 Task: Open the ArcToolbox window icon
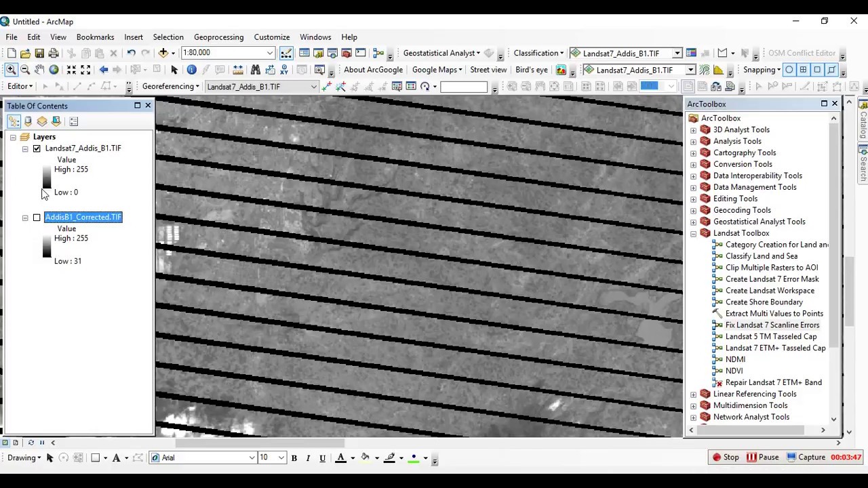tap(347, 53)
